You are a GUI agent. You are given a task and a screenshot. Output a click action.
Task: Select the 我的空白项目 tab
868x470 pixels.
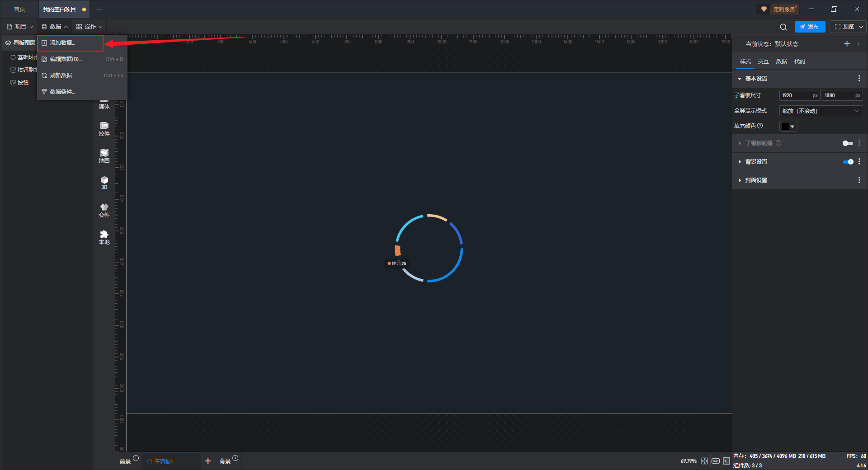coord(64,9)
